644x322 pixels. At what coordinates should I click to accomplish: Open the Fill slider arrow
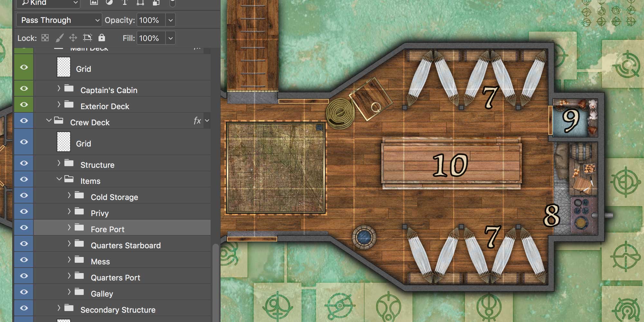171,38
